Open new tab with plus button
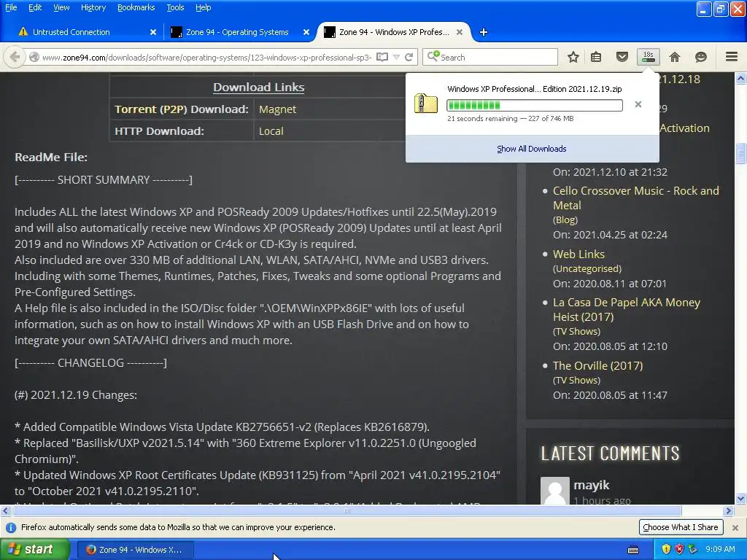Image resolution: width=747 pixels, height=560 pixels. (484, 32)
